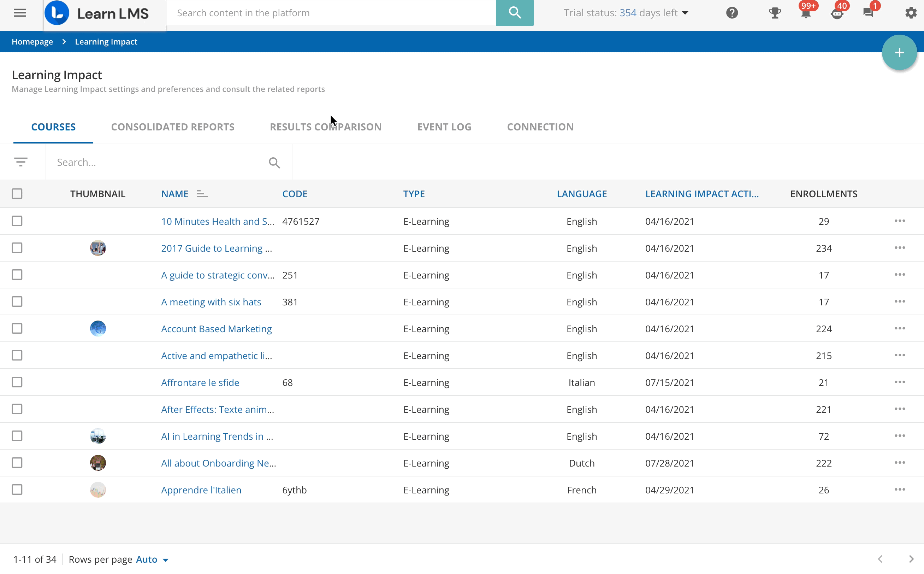Viewport: 924px width, 574px height.
Task: Switch to Consolidated Reports tab
Action: click(x=173, y=127)
